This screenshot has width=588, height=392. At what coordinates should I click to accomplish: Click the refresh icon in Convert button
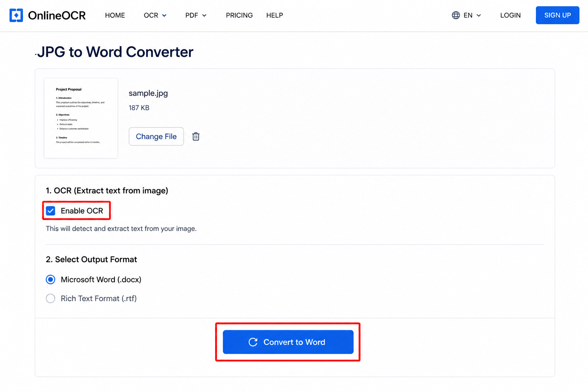(x=253, y=342)
